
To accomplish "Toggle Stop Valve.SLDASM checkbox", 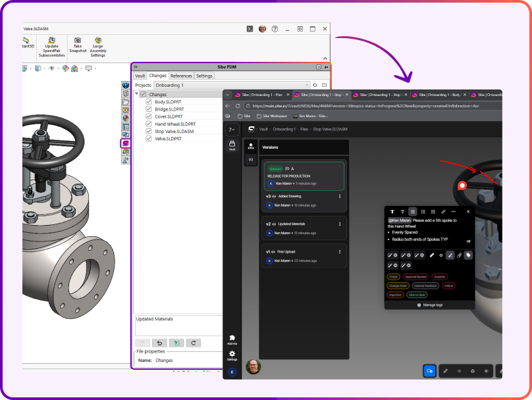I will coord(149,131).
